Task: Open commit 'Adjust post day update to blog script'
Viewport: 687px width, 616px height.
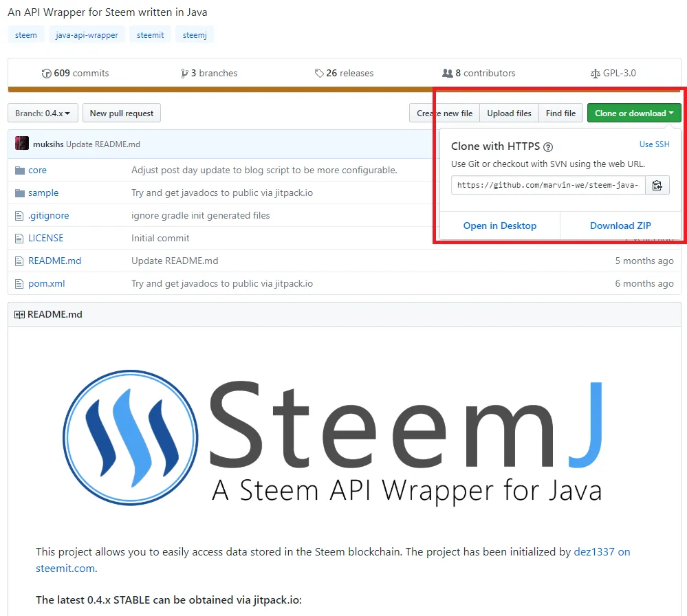Action: click(264, 170)
